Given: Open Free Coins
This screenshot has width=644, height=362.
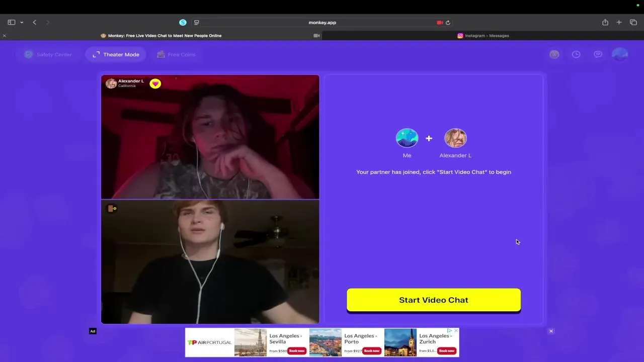Looking at the screenshot, I should point(176,54).
